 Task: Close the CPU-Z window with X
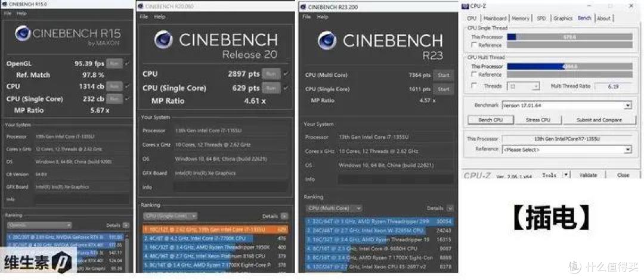pyautogui.click(x=631, y=6)
